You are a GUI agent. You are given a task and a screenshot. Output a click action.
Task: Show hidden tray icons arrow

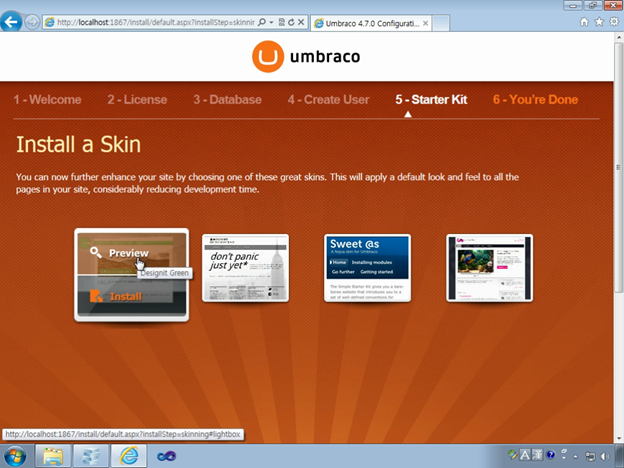click(575, 456)
